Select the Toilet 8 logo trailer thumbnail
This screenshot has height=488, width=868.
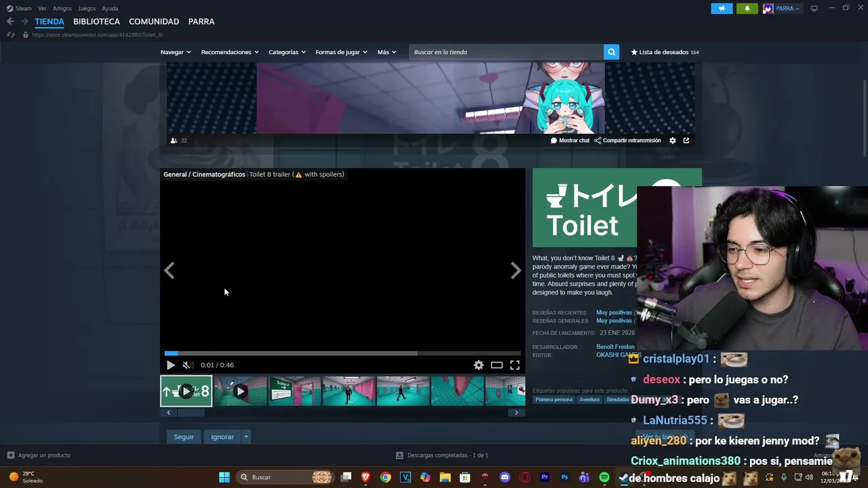click(x=186, y=391)
